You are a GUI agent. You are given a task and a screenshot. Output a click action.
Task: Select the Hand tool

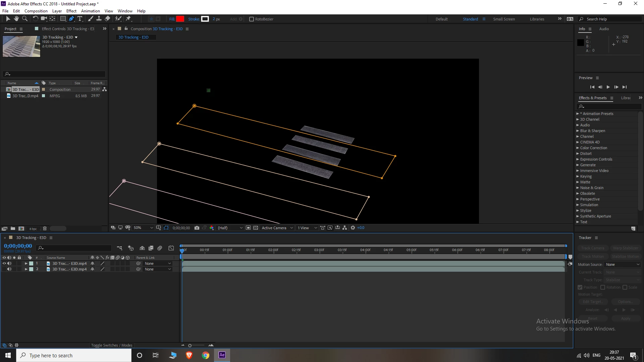click(16, 19)
